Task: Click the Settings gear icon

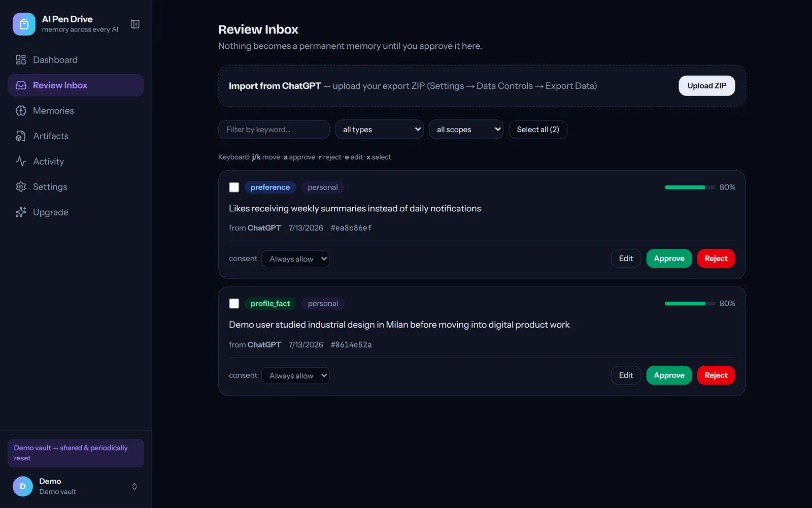Action: 21,187
